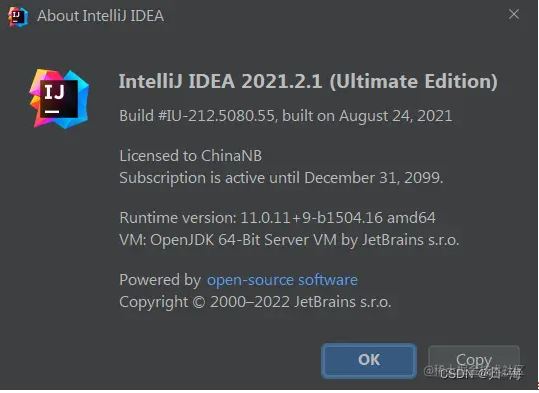Click the subscription active until 2099 line

281,178
